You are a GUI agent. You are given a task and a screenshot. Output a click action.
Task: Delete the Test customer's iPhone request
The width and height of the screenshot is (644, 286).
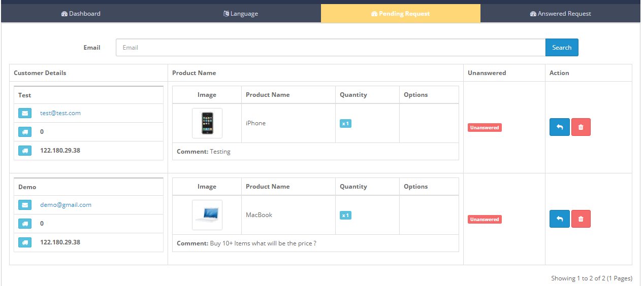(581, 127)
